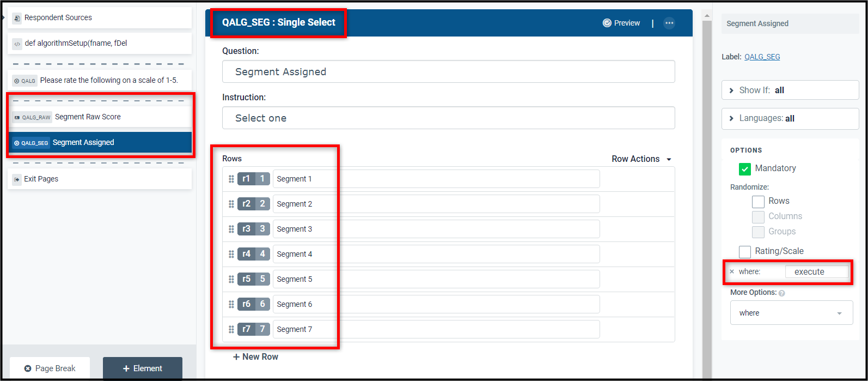The image size is (868, 381).
Task: Click the Randomize Columns checkbox
Action: [758, 217]
